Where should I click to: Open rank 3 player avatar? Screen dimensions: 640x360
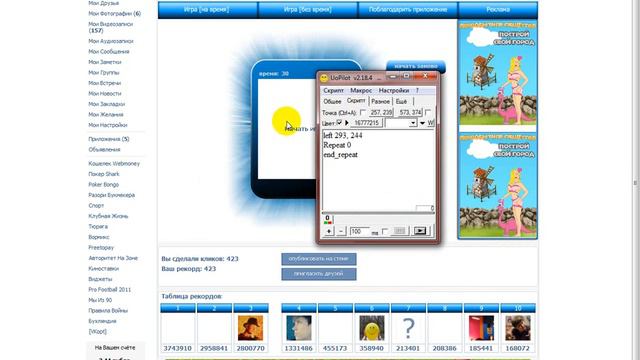(250, 328)
